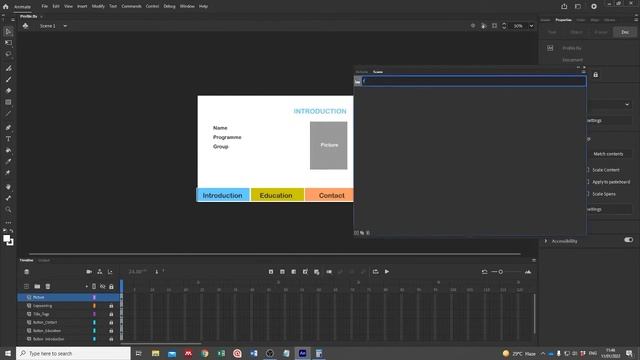The height and width of the screenshot is (360, 640).
Task: Switch to the Timeline tab
Action: pyautogui.click(x=27, y=260)
